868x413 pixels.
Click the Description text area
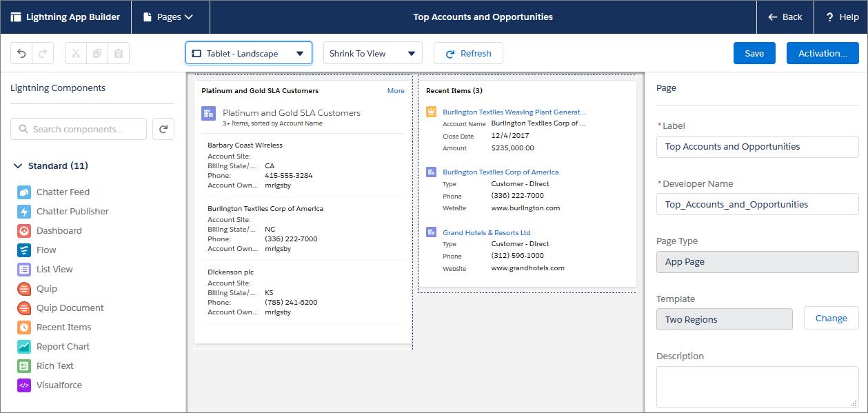(758, 387)
